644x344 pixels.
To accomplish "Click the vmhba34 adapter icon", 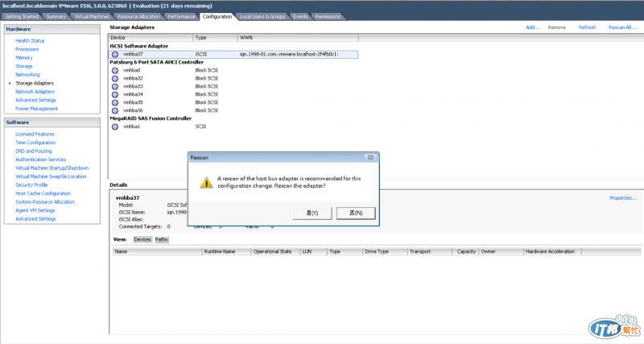I will (115, 94).
